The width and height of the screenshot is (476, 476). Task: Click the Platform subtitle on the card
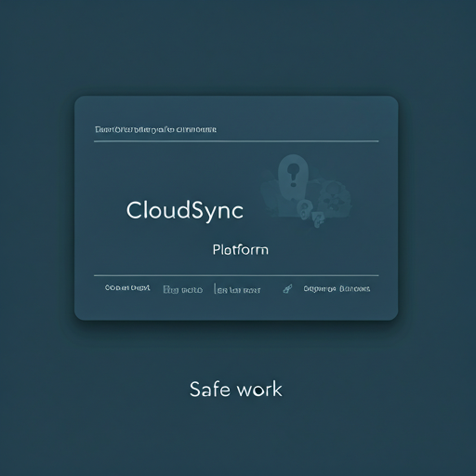coord(241,250)
